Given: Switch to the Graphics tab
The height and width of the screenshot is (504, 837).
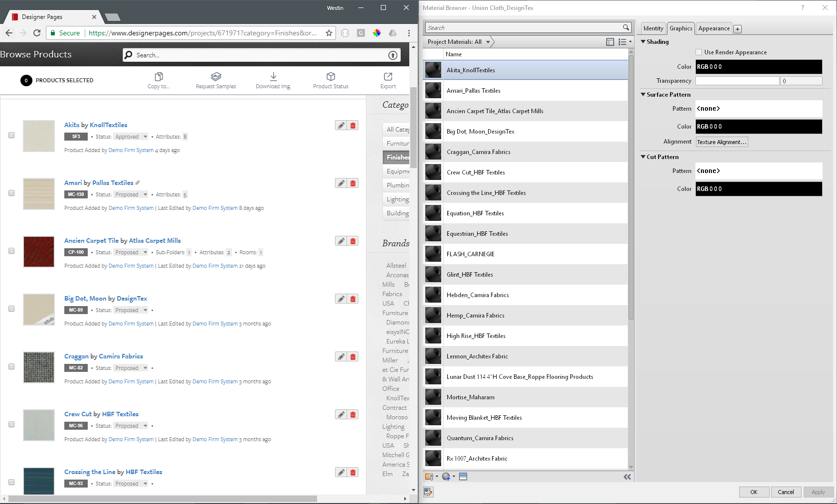Looking at the screenshot, I should [681, 28].
